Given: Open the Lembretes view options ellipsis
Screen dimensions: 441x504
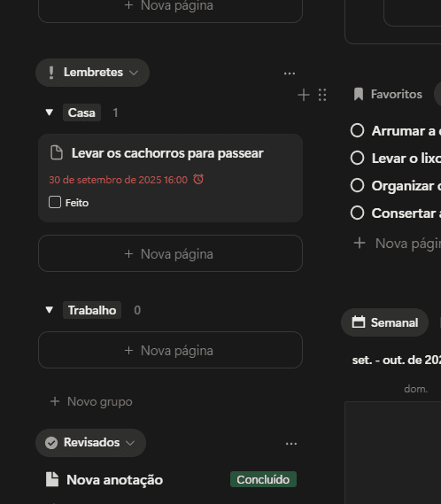Looking at the screenshot, I should tap(290, 74).
